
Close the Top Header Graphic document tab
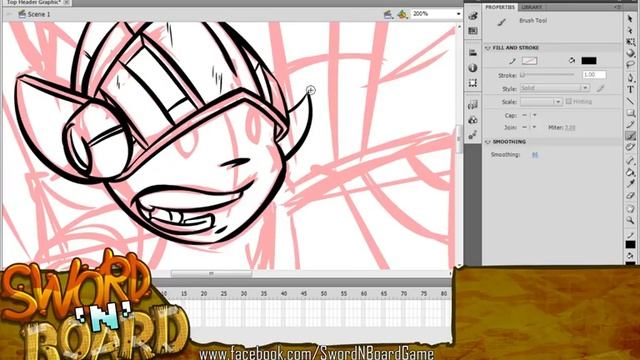[67, 2]
